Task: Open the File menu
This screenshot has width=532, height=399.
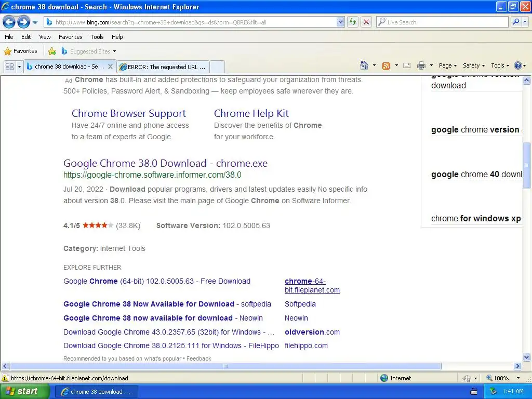Action: (x=9, y=37)
